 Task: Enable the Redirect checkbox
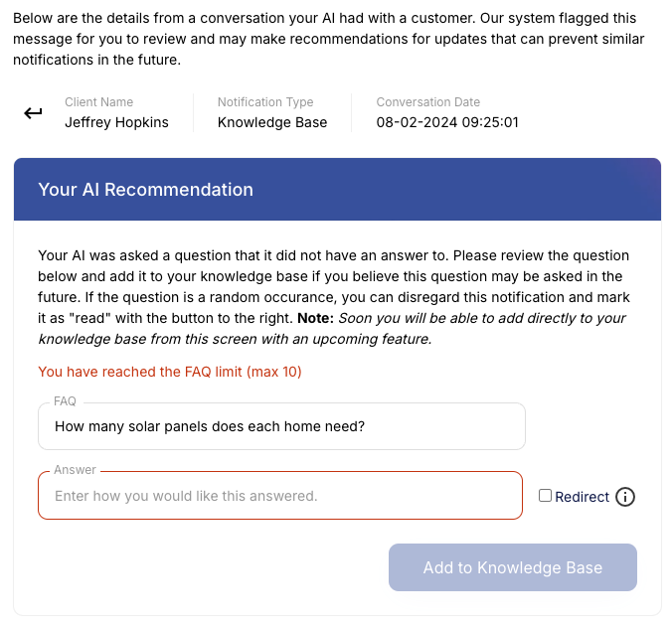(x=545, y=496)
